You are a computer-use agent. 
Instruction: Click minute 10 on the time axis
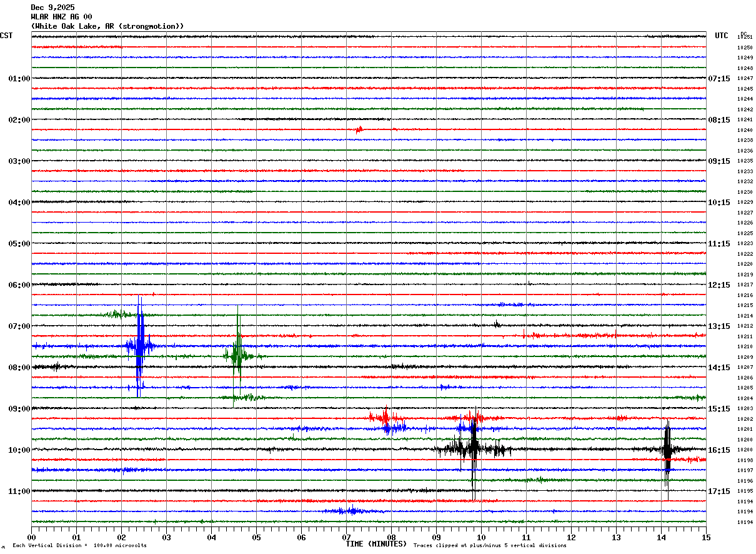[481, 537]
